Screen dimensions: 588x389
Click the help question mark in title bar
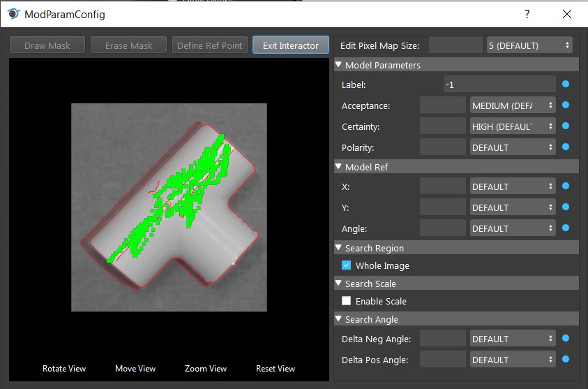click(x=527, y=14)
